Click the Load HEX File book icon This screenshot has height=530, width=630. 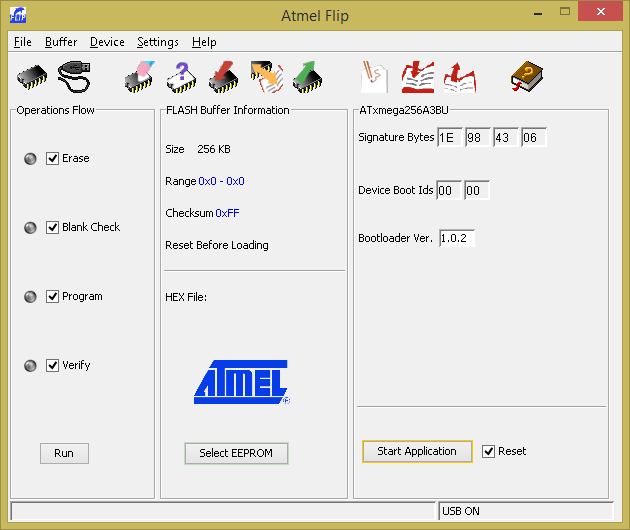click(417, 76)
